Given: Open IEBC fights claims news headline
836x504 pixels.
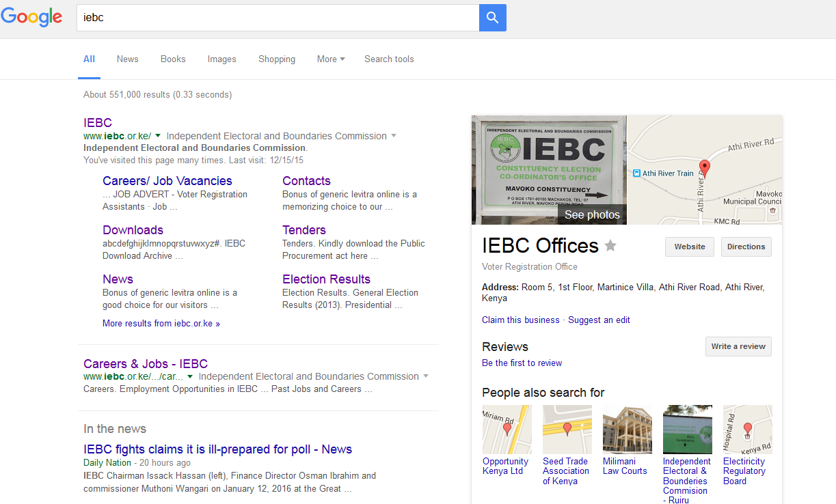Looking at the screenshot, I should point(217,449).
